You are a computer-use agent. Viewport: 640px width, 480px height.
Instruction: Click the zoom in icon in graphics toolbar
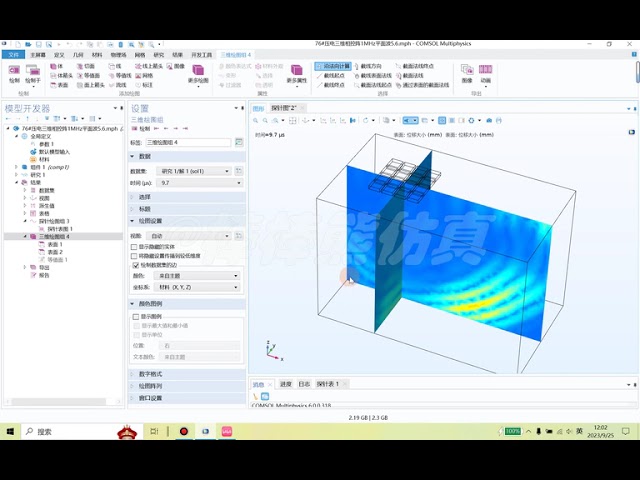(x=256, y=120)
